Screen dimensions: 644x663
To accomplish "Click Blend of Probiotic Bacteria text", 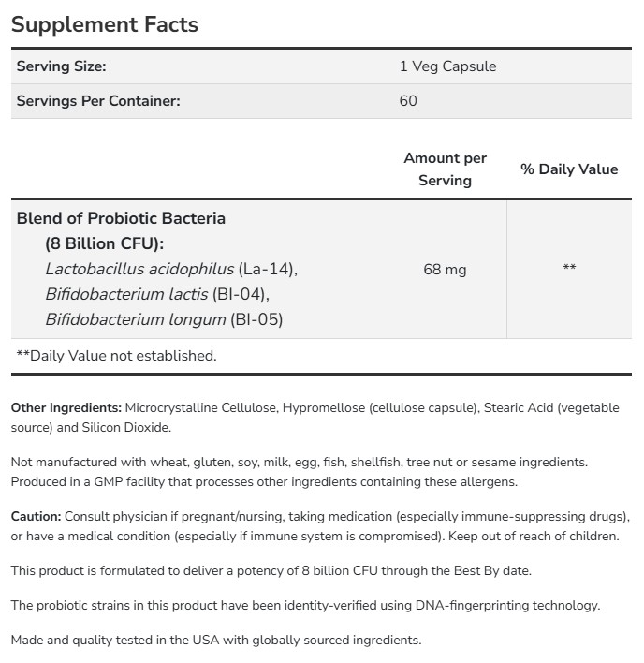I will point(121,218).
